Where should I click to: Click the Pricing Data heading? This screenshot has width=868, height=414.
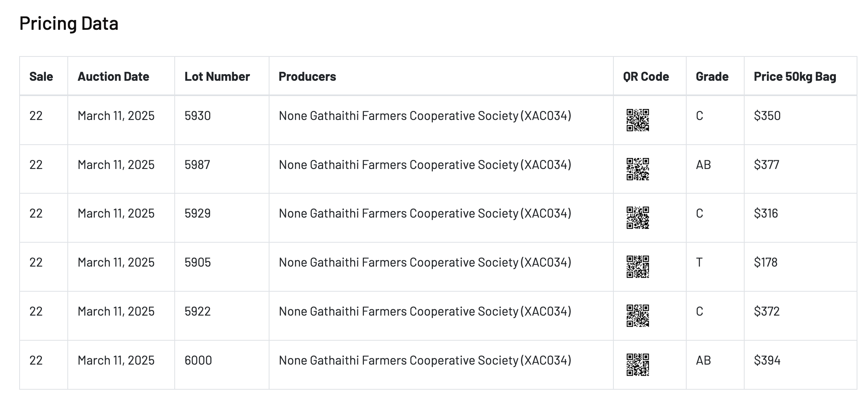(x=69, y=23)
